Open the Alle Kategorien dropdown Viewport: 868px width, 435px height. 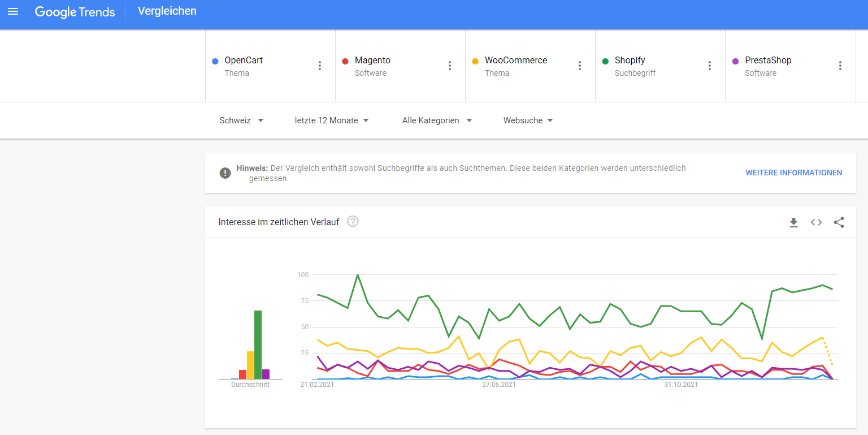(437, 120)
